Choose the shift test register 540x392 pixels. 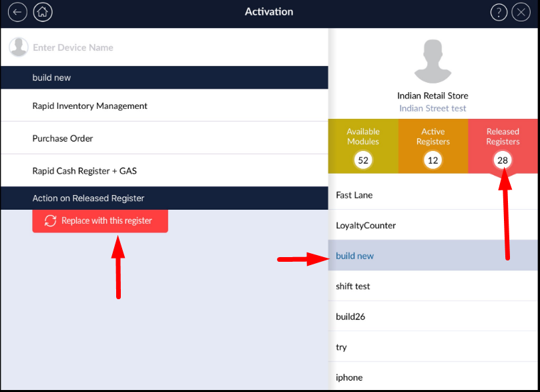[353, 286]
